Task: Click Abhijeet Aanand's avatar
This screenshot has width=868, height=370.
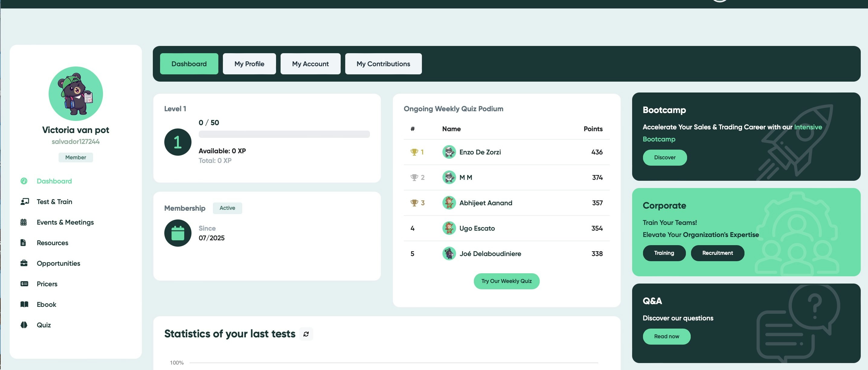Action: pyautogui.click(x=449, y=203)
